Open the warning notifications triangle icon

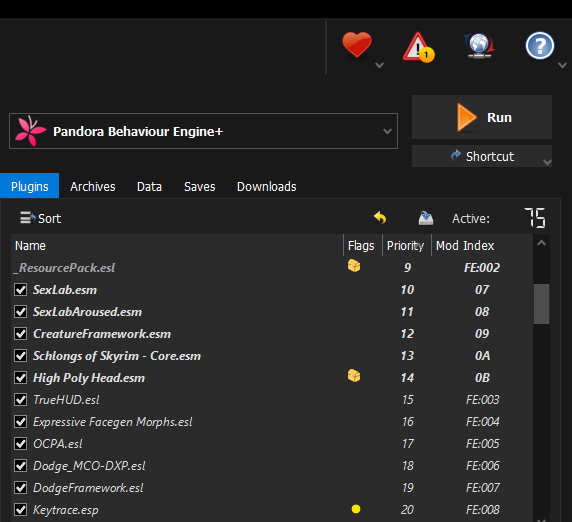[x=418, y=47]
